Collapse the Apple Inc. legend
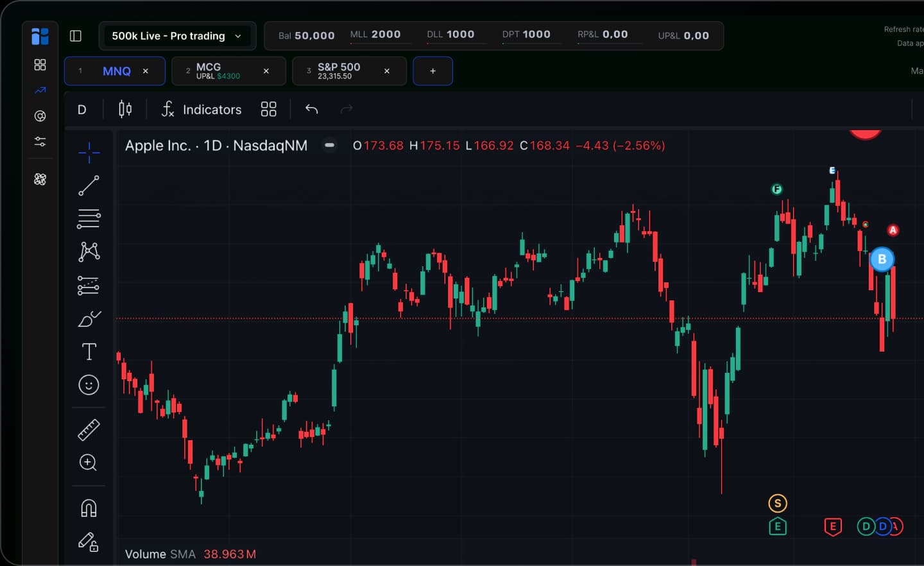 coord(329,146)
